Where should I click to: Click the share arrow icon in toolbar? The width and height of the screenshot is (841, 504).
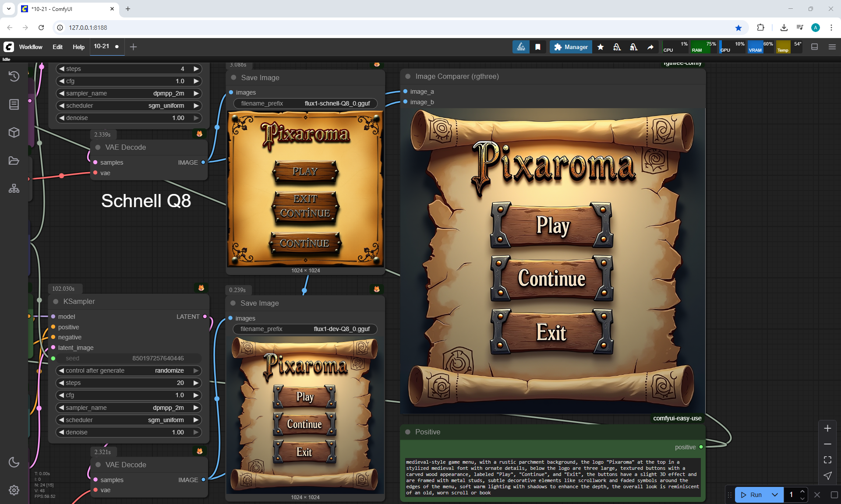point(650,47)
